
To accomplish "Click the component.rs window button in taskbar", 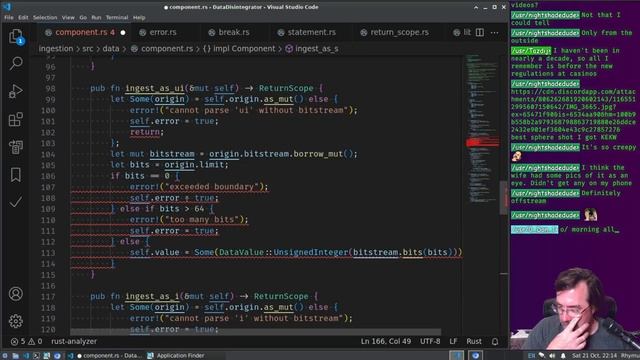I will (109, 356).
